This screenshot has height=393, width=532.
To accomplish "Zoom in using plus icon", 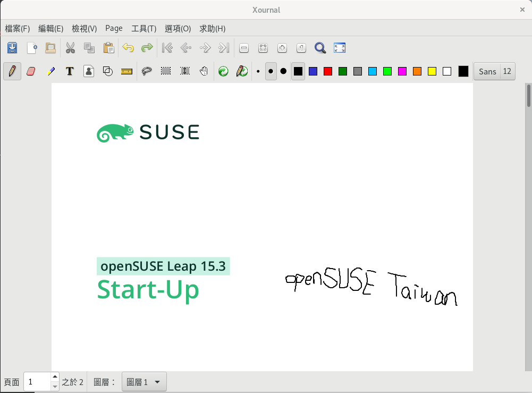I will 282,48.
